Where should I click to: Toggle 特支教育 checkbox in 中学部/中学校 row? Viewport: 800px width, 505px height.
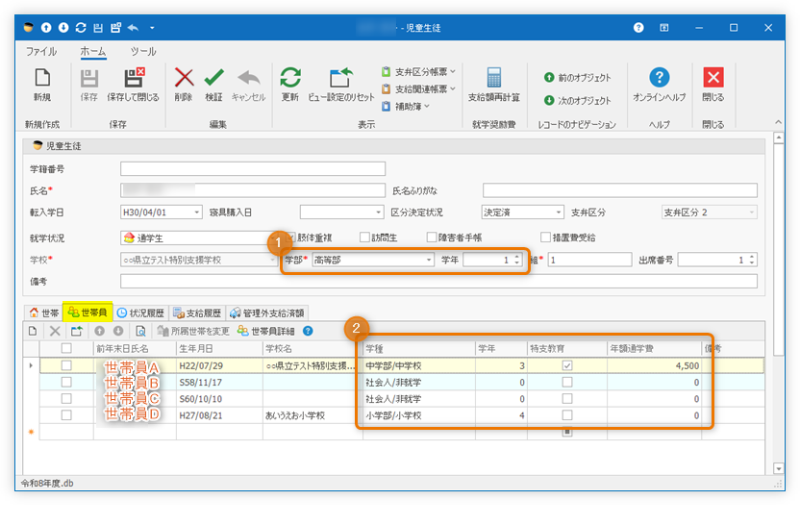tap(567, 365)
